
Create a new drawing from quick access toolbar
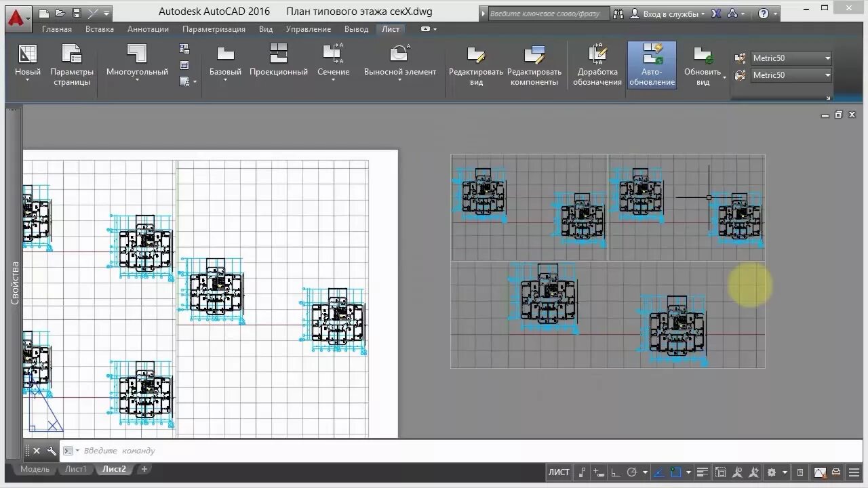(44, 14)
